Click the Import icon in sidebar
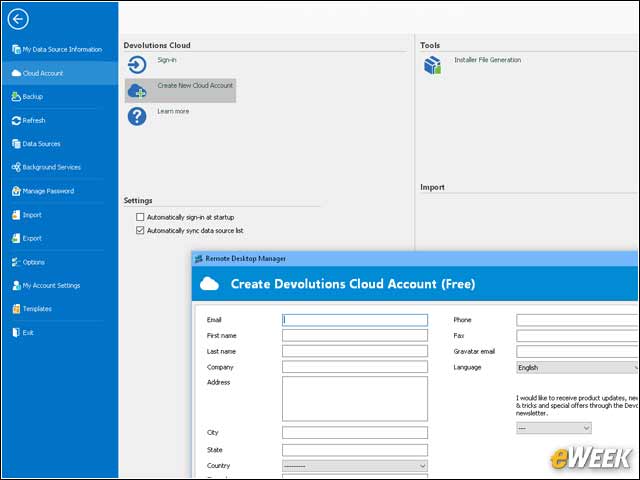The width and height of the screenshot is (640, 480). (16, 215)
